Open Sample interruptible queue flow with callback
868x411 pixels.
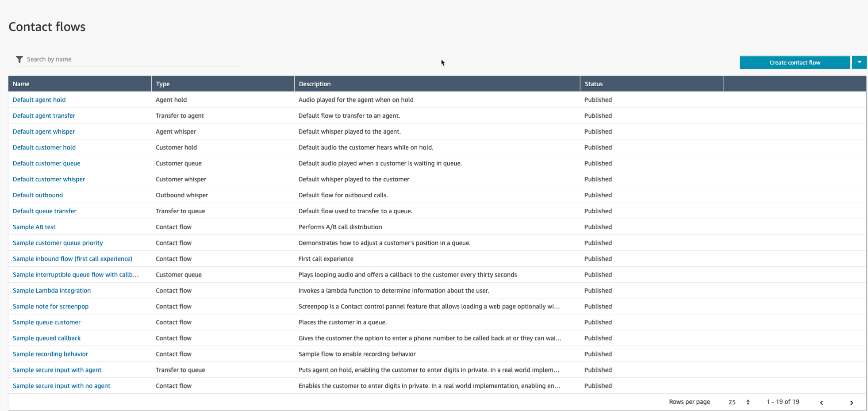click(76, 275)
